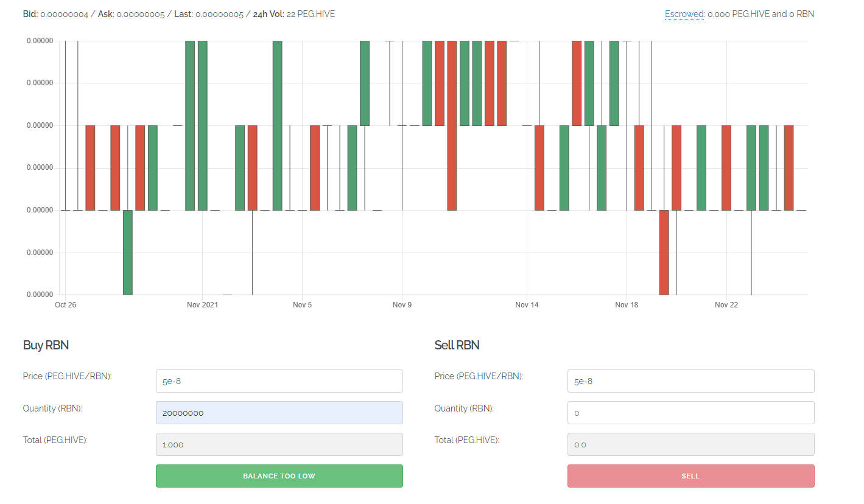Click the 'Sell RBN' heading

[x=457, y=345]
